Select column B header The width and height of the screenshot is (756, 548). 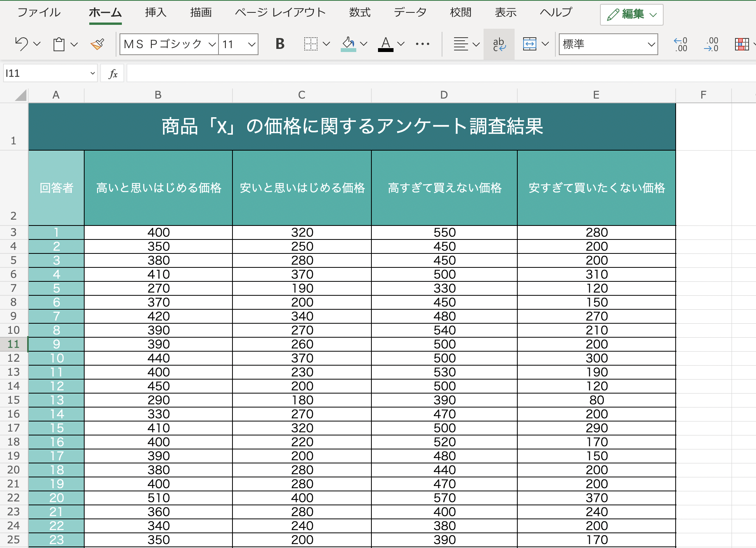click(x=158, y=95)
